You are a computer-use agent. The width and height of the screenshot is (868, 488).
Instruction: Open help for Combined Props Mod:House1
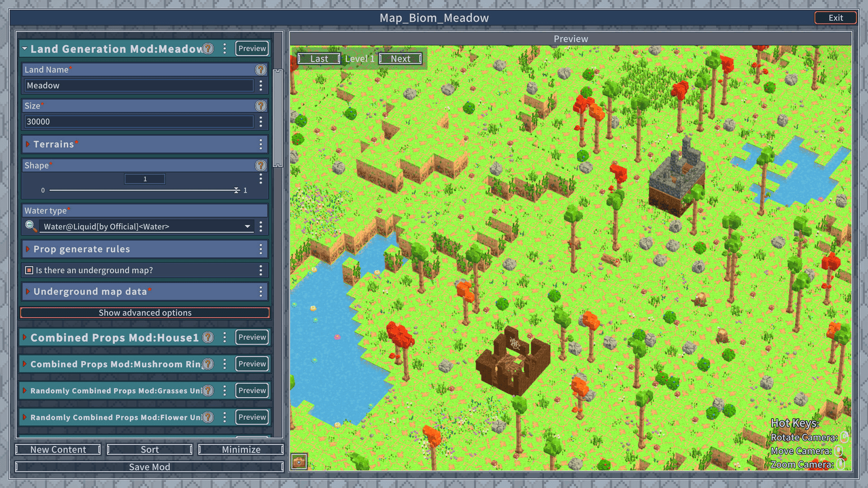coord(208,337)
